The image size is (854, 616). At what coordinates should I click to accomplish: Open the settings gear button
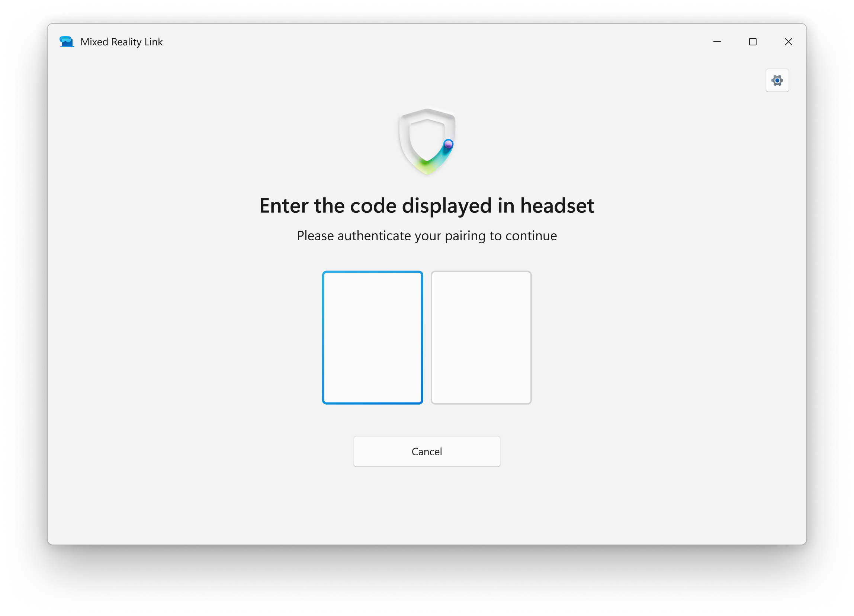777,80
